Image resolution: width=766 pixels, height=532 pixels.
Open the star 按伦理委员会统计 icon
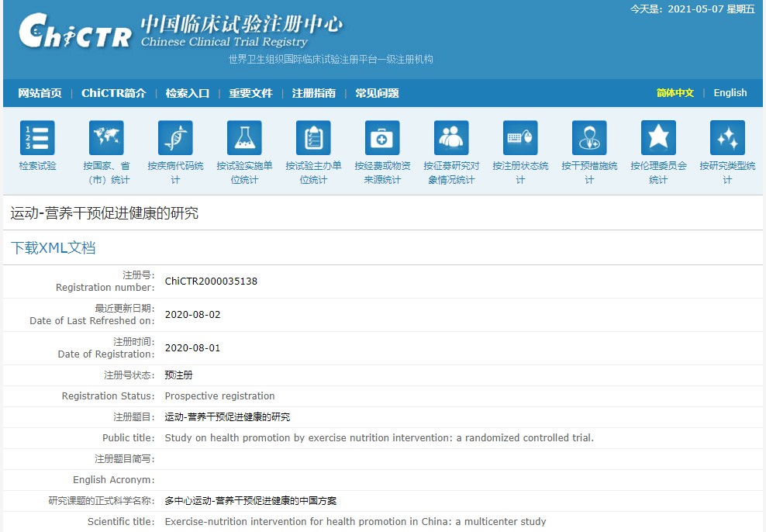658,137
